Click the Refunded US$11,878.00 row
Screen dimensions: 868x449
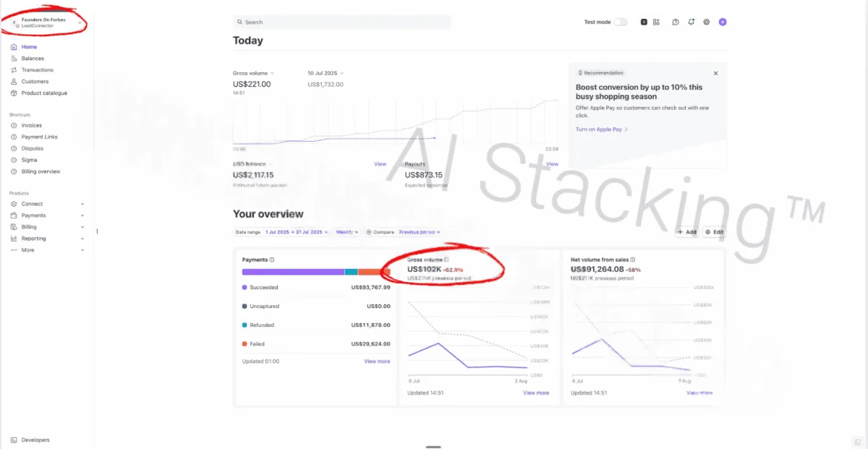coord(316,325)
